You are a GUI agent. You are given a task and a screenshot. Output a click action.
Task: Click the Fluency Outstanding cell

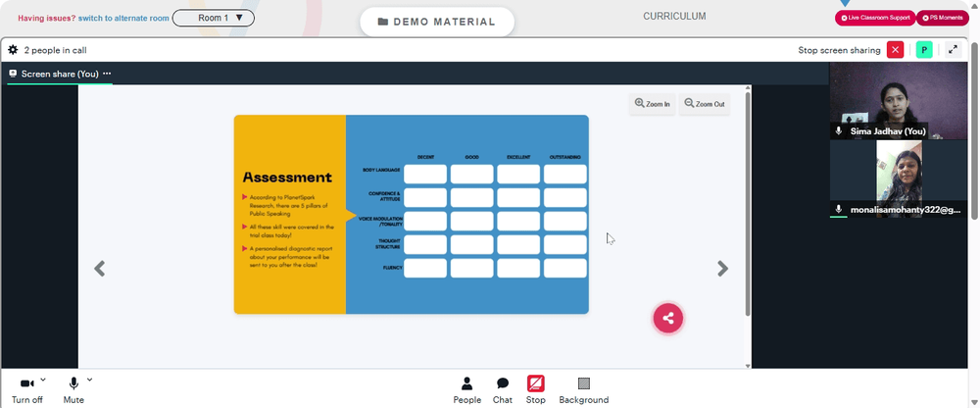[x=565, y=268]
